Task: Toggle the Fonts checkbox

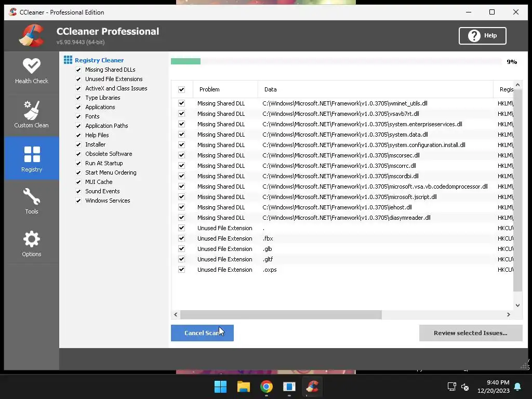Action: [x=78, y=116]
